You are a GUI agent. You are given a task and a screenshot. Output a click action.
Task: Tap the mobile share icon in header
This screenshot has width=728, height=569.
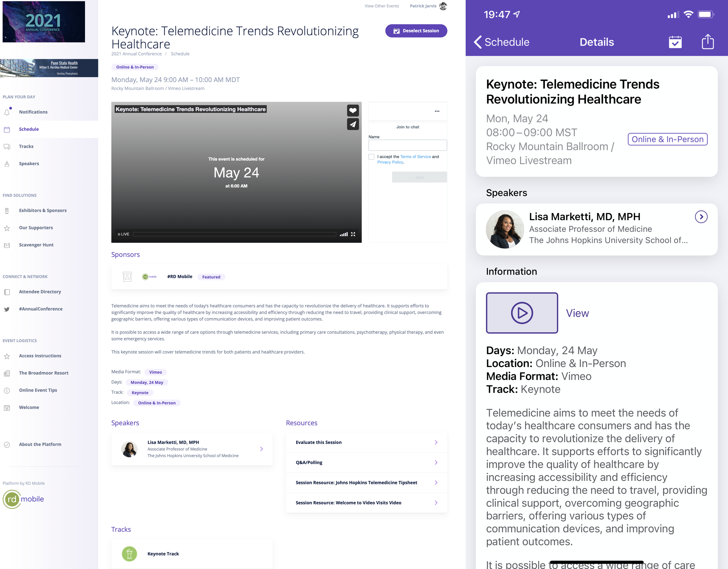pos(707,42)
